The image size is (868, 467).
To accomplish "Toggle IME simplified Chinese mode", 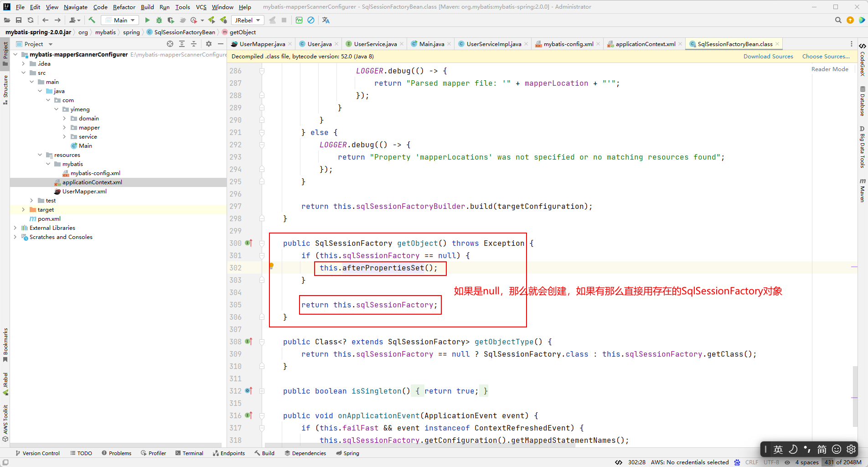I will coord(821,449).
